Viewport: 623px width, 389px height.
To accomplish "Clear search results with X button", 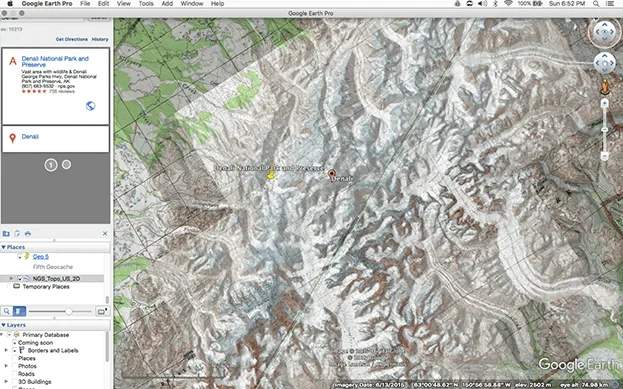I will click(x=105, y=234).
